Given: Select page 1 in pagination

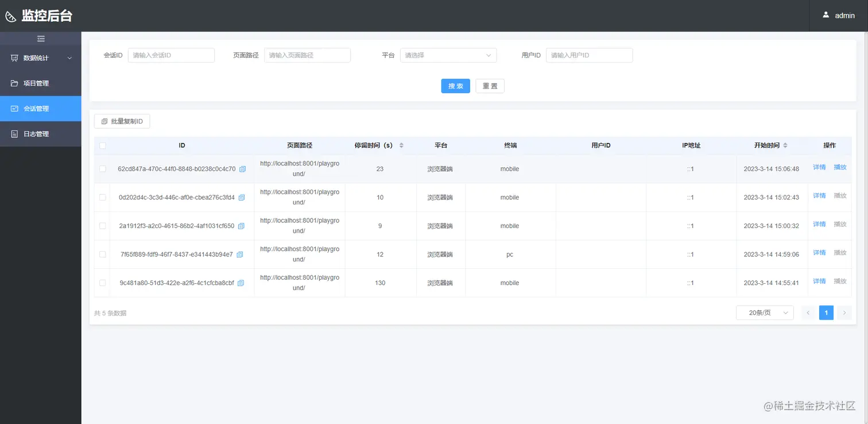Looking at the screenshot, I should tap(826, 313).
